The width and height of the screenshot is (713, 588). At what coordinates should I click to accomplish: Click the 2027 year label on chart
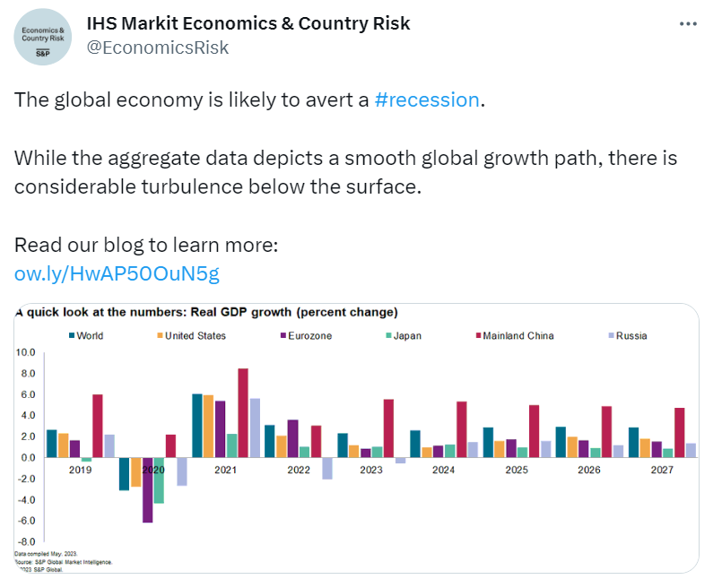661,469
